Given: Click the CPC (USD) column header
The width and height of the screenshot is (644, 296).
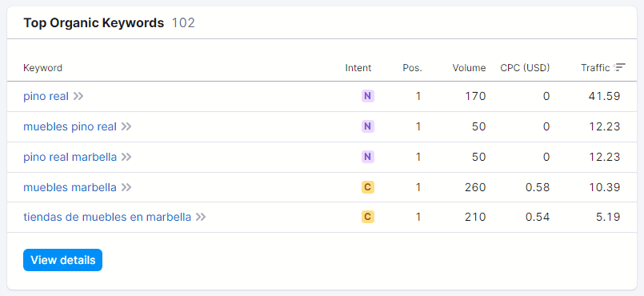Looking at the screenshot, I should tap(525, 68).
